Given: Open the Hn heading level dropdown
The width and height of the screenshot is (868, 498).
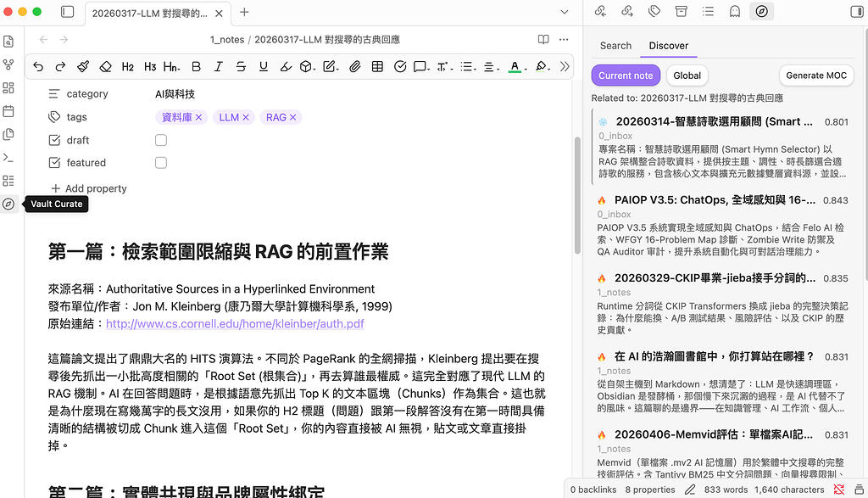Looking at the screenshot, I should (x=171, y=66).
